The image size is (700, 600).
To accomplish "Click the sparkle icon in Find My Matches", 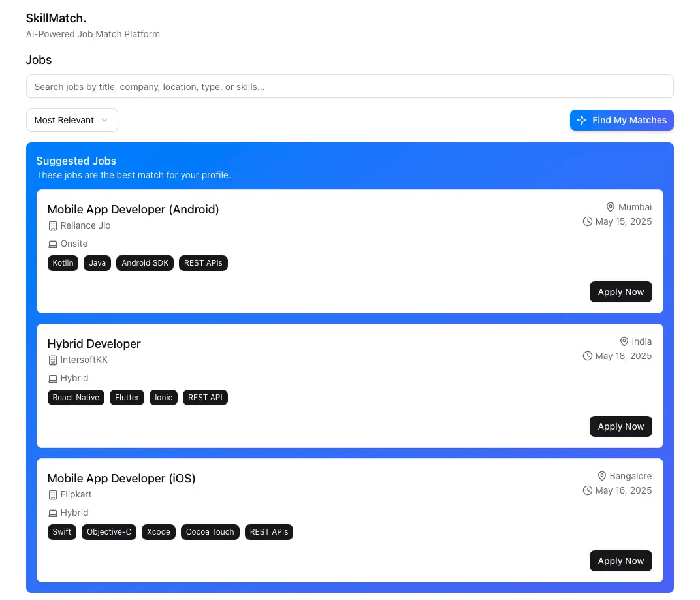I will [x=582, y=120].
